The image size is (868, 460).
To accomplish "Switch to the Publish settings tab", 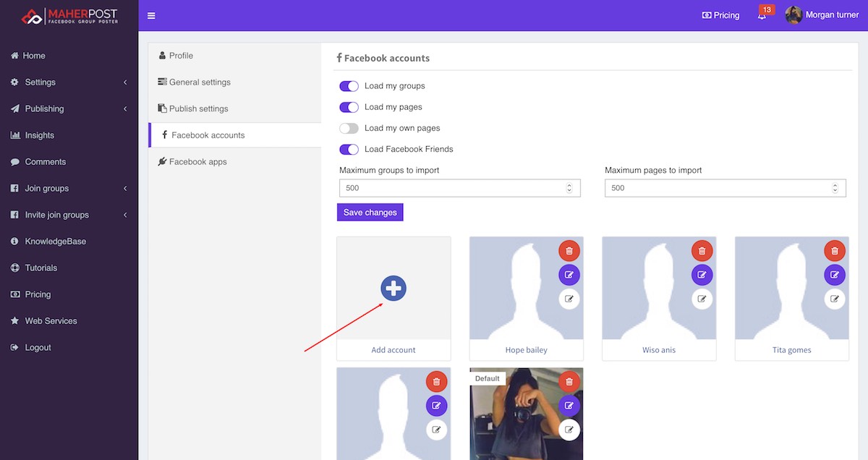I will [x=235, y=108].
